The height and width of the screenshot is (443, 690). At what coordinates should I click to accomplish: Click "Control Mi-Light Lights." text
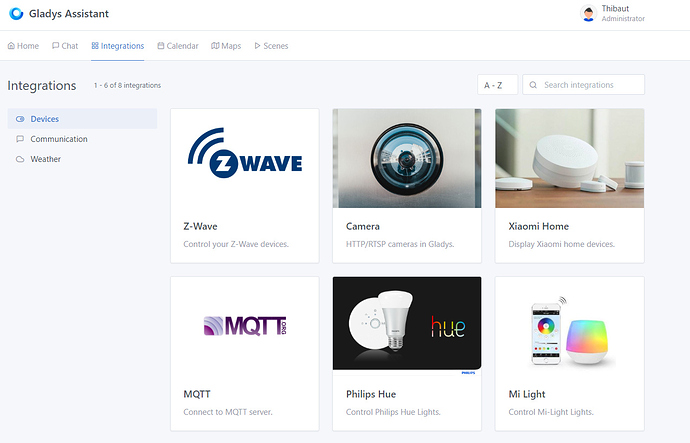click(x=551, y=412)
